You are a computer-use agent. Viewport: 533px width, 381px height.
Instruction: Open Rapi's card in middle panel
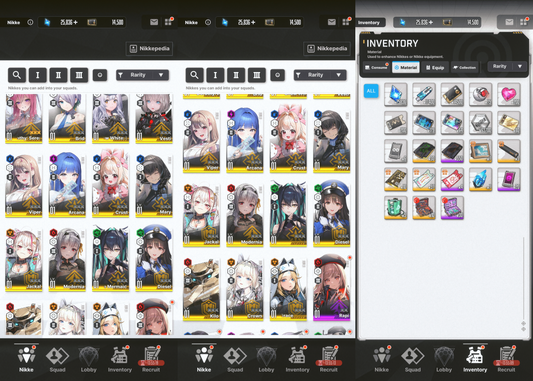tap(331, 289)
